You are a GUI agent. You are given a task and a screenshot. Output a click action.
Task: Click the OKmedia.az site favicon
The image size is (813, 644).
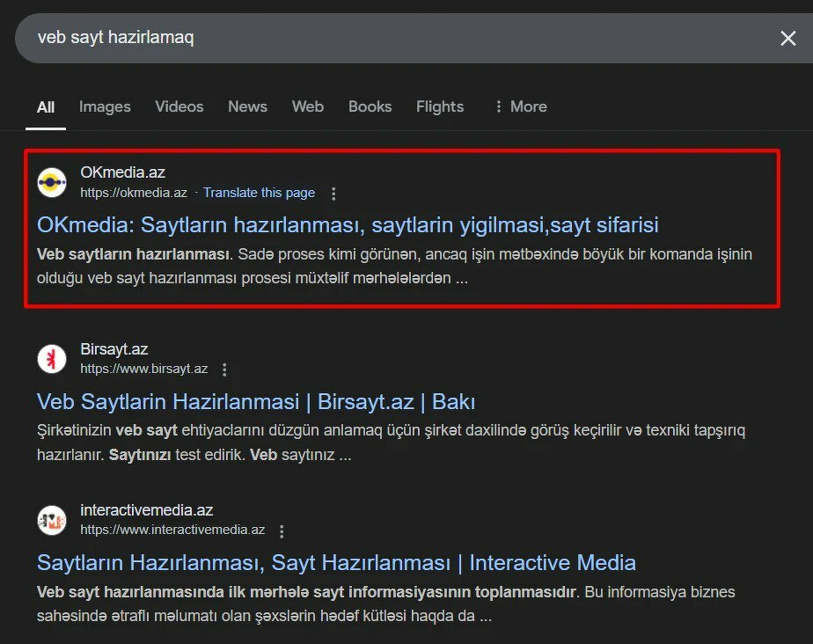coord(52,182)
